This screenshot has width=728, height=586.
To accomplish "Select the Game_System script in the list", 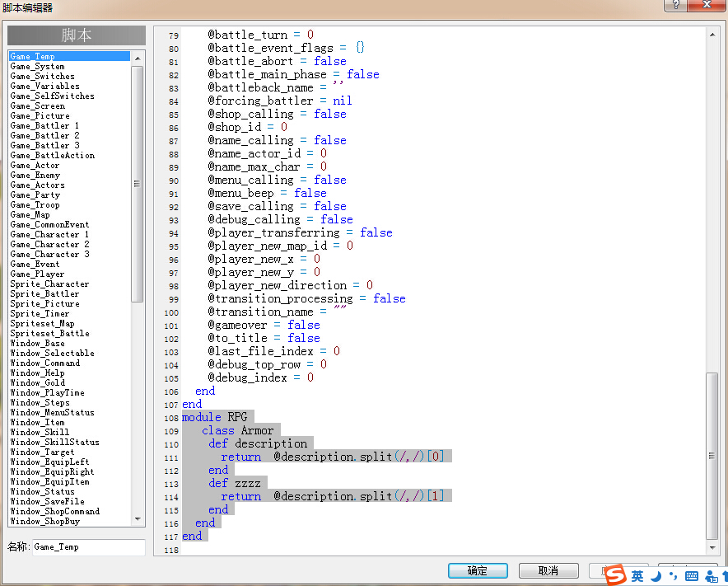I will coord(38,67).
